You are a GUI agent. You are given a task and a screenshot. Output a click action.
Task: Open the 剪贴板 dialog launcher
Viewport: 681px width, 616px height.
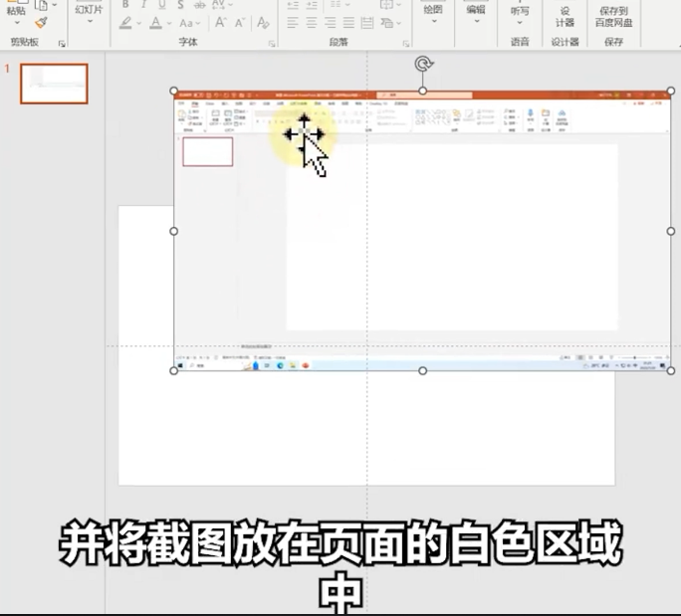click(62, 43)
